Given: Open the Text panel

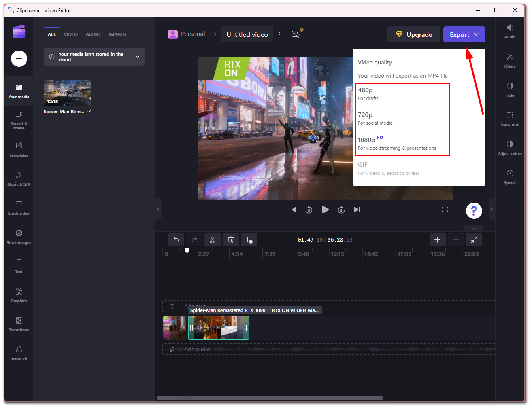Looking at the screenshot, I should 19,266.
